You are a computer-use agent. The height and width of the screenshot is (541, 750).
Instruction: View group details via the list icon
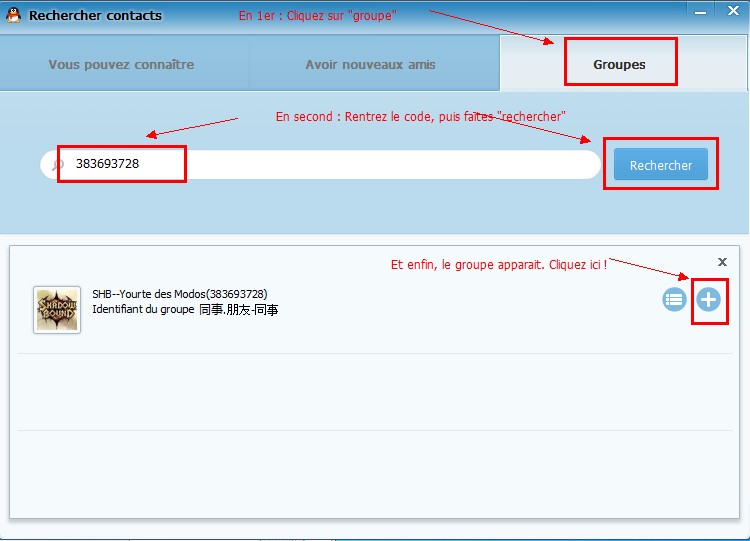(674, 299)
